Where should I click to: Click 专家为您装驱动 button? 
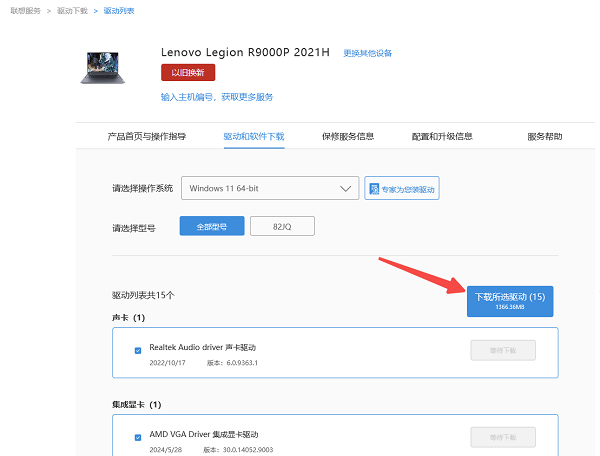click(x=402, y=188)
